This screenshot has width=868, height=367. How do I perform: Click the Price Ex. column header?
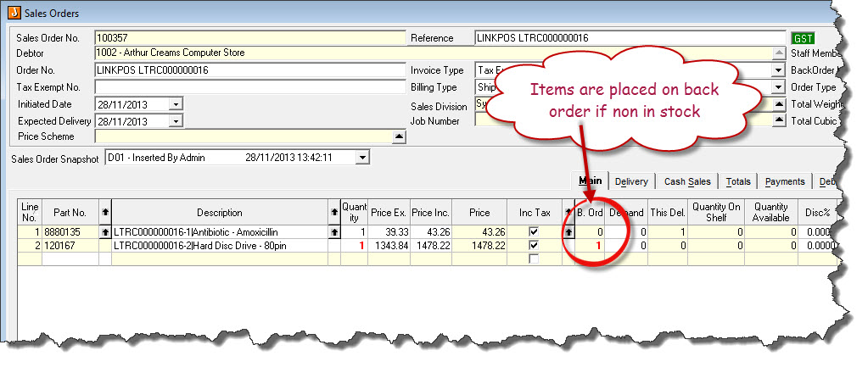point(389,212)
